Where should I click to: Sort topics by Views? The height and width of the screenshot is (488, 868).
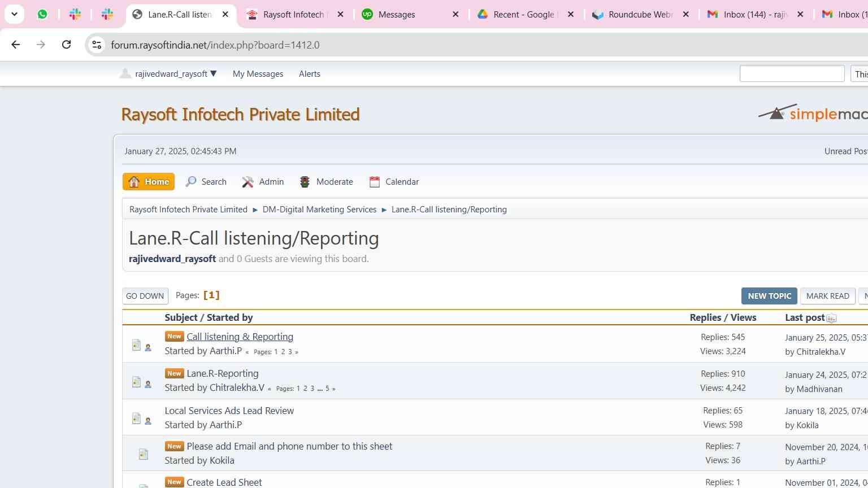743,317
